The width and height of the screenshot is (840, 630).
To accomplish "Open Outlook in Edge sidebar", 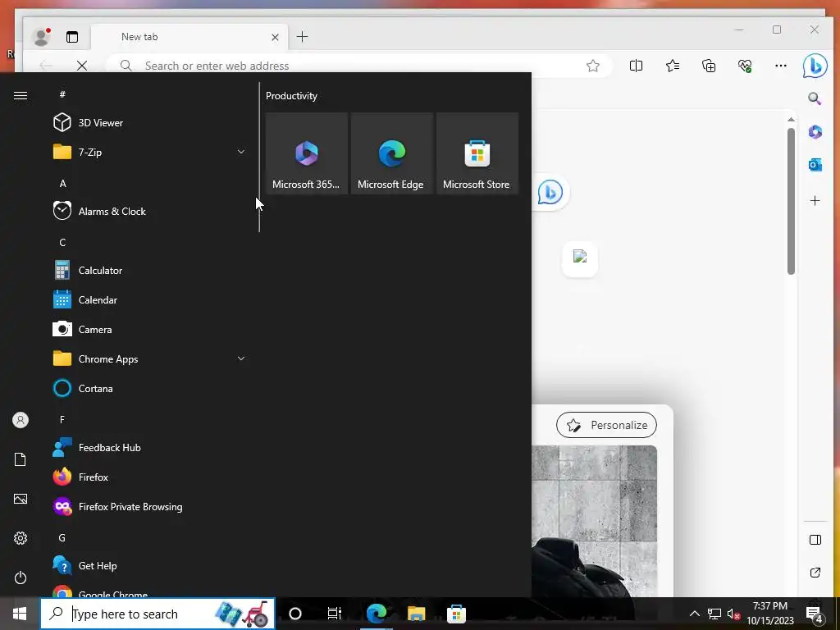I will [815, 164].
